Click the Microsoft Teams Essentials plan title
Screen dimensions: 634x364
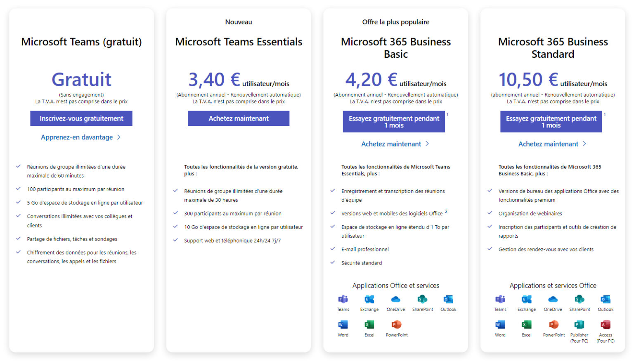click(239, 42)
